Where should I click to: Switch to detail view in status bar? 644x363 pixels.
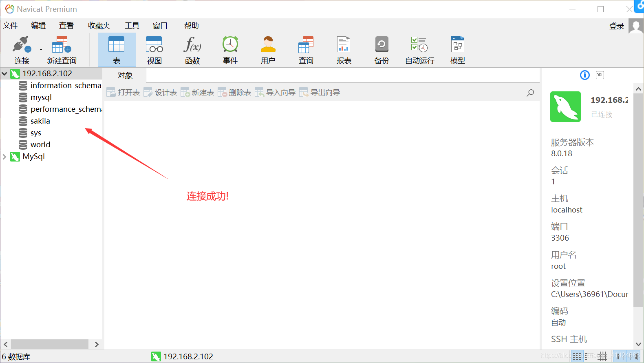click(x=602, y=356)
